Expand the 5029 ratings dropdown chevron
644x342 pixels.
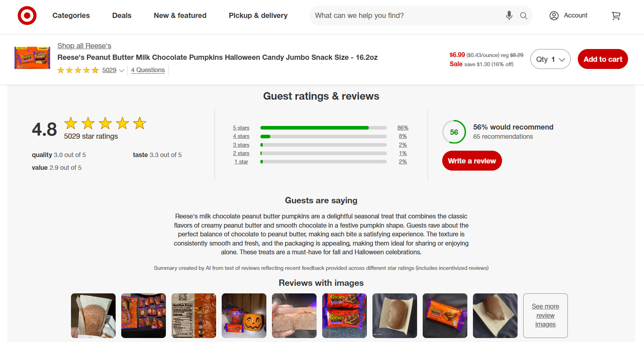(122, 71)
